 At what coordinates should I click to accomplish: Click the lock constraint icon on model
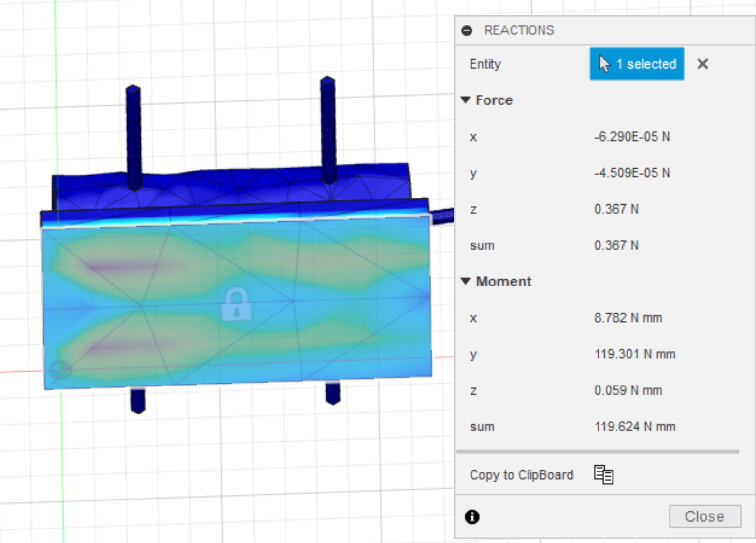[236, 305]
